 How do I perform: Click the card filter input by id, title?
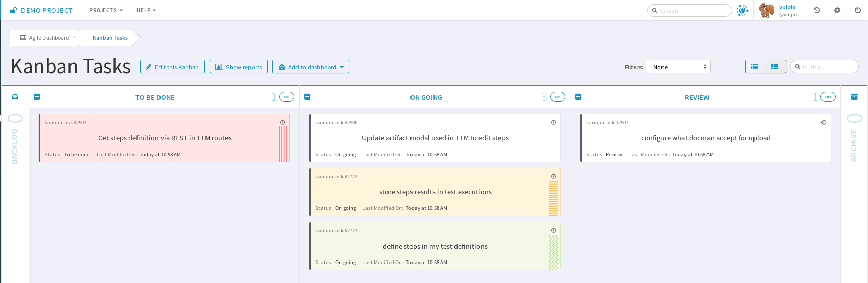(828, 67)
